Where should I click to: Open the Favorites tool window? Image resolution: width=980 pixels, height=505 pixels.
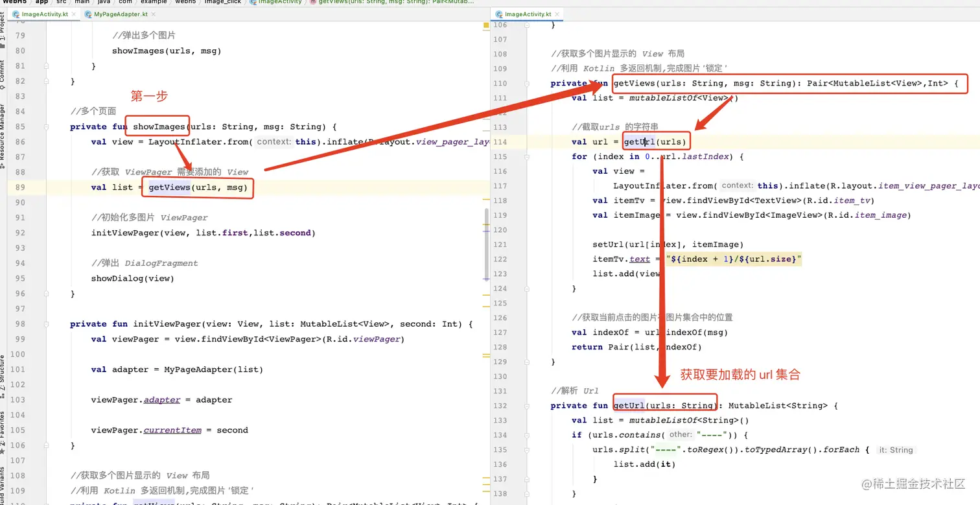(x=3, y=431)
